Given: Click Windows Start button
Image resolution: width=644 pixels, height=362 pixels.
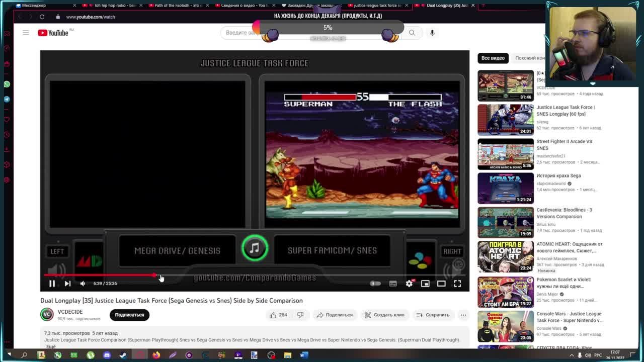Looking at the screenshot, I should click(x=9, y=355).
